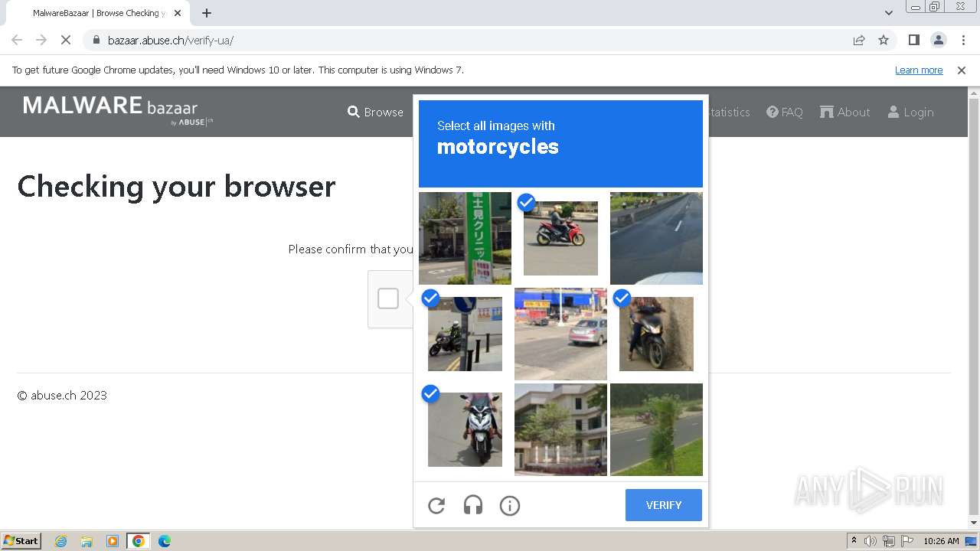Launch Microsoft Edge from taskbar
980x551 pixels.
coord(164,541)
